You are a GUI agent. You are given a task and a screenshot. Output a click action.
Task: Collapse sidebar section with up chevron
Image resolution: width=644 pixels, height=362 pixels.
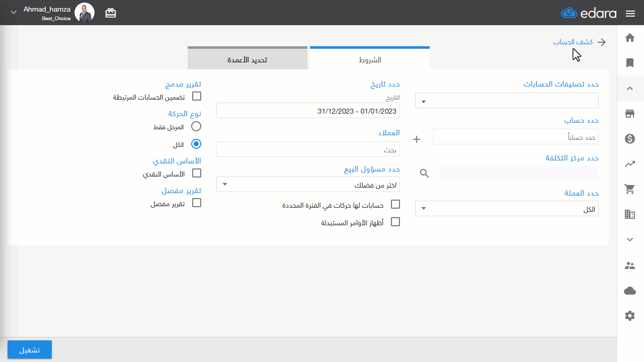(x=630, y=88)
